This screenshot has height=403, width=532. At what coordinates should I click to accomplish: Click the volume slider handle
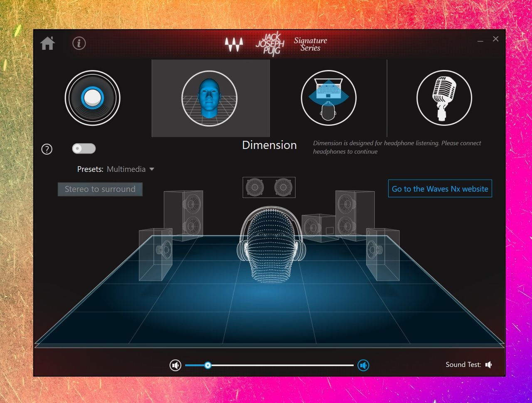coord(208,365)
